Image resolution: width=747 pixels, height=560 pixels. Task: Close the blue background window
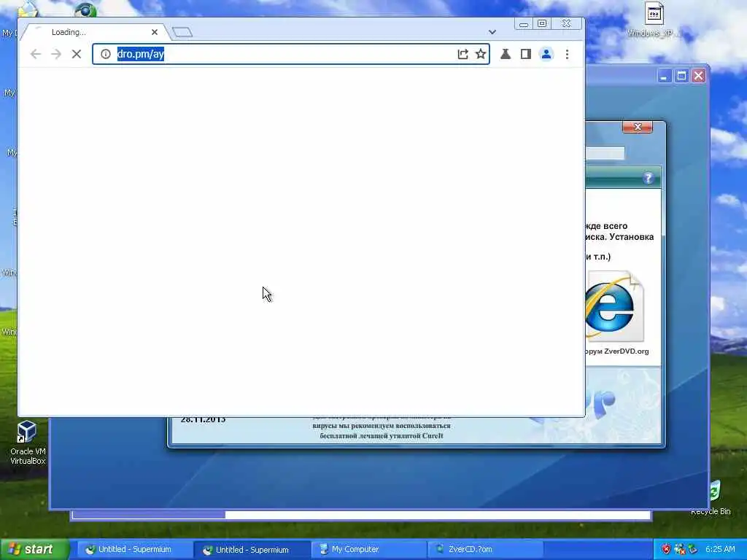click(x=698, y=76)
